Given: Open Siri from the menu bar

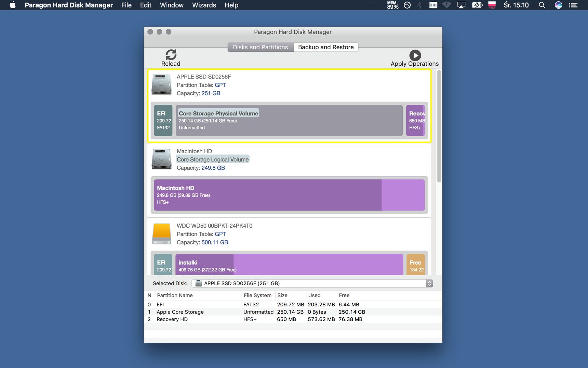Looking at the screenshot, I should pos(559,5).
